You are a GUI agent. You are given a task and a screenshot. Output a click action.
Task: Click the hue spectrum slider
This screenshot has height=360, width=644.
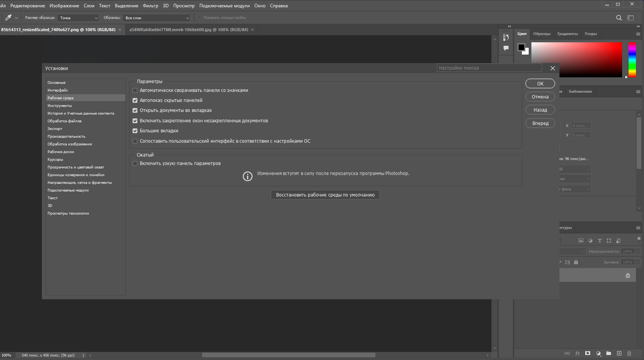(x=632, y=60)
